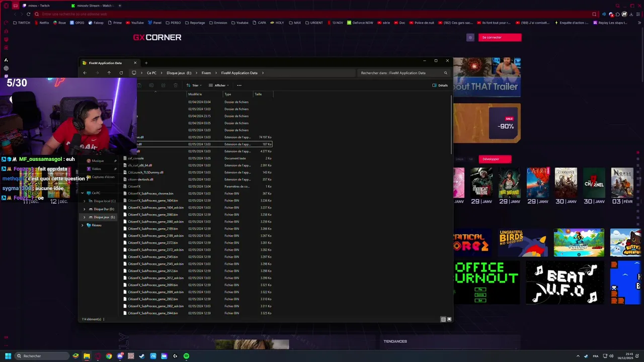Close the FiveM Application Data Explorer tab

pos(135,63)
